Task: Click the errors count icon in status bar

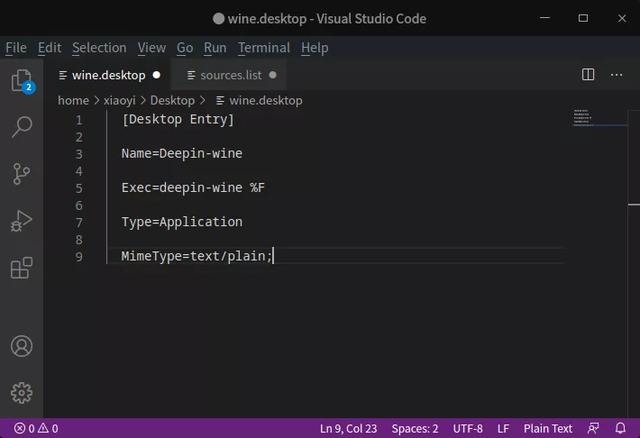Action: coord(20,428)
